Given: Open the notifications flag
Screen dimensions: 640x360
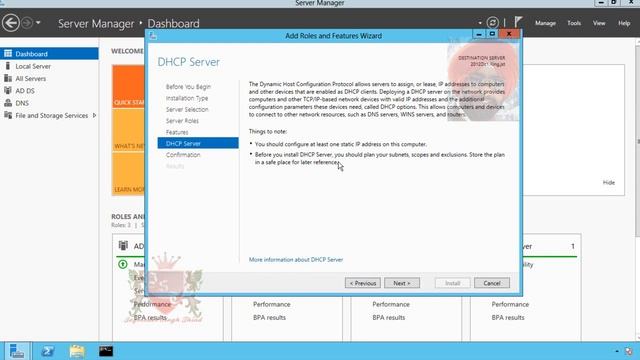Looking at the screenshot, I should tap(518, 22).
